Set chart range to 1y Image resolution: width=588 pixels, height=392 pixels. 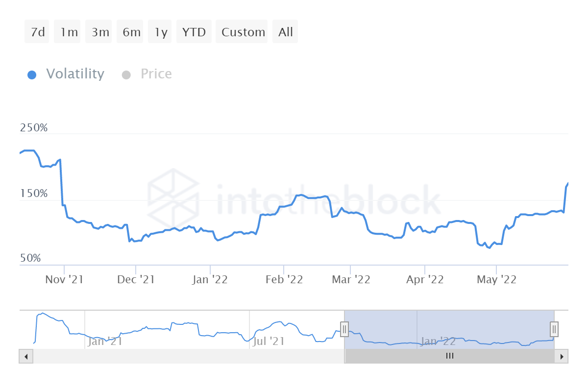(161, 32)
